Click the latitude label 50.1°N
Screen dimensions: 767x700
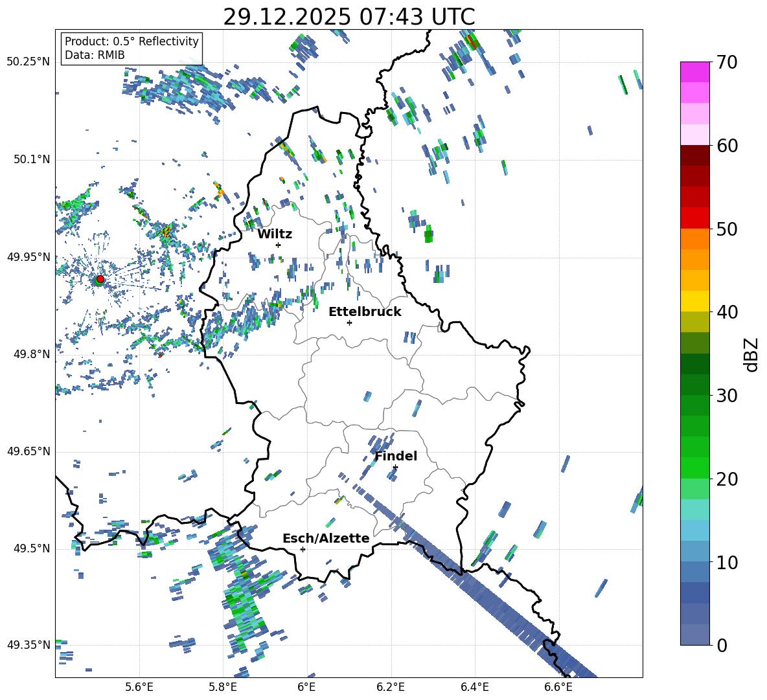pyautogui.click(x=31, y=159)
